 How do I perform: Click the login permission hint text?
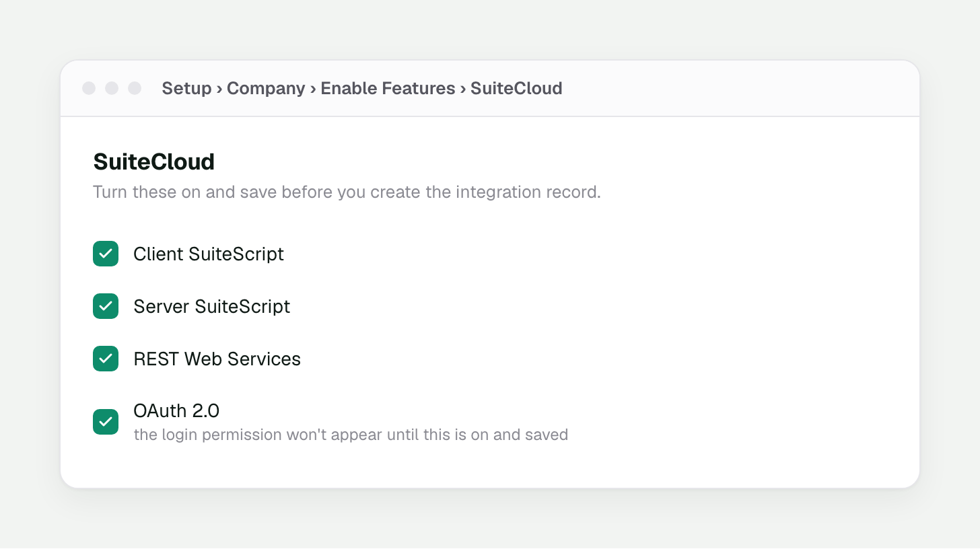coord(351,435)
